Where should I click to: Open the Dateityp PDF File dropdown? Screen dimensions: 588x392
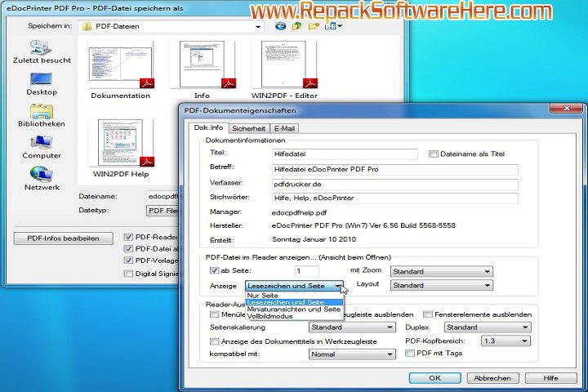[x=163, y=211]
